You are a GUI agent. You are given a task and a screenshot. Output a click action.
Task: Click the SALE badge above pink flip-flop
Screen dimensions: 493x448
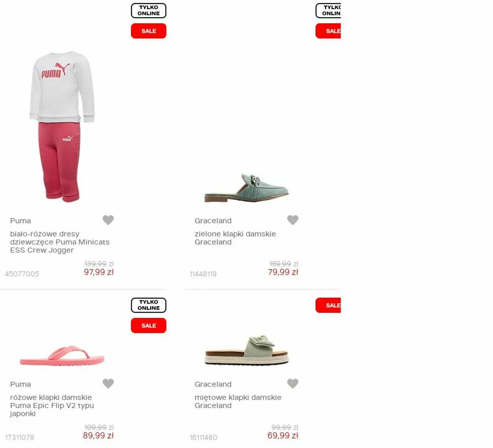point(149,326)
